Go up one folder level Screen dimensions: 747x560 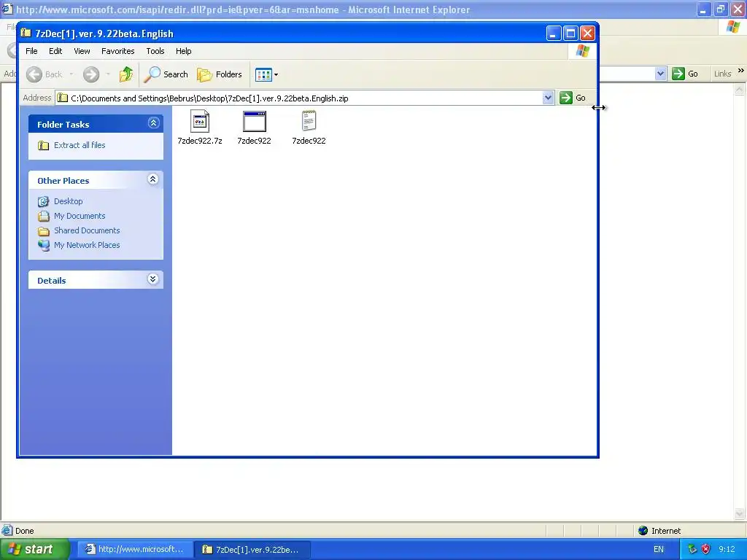click(126, 74)
